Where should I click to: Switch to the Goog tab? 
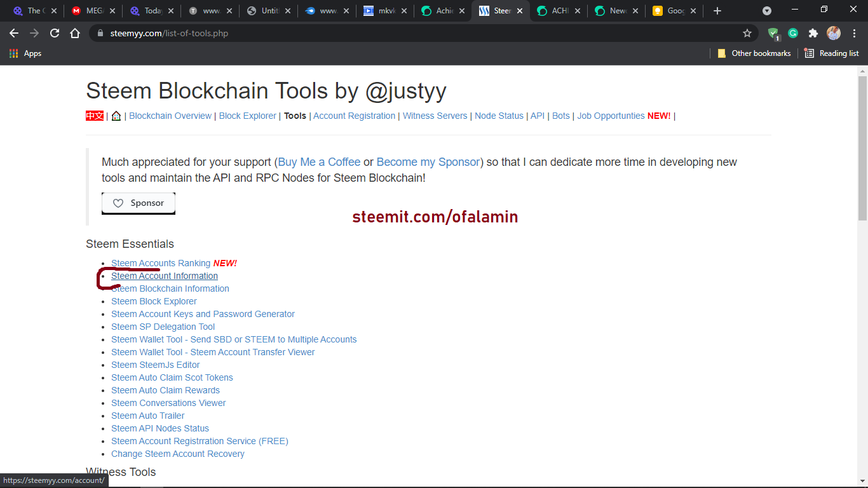(x=675, y=11)
